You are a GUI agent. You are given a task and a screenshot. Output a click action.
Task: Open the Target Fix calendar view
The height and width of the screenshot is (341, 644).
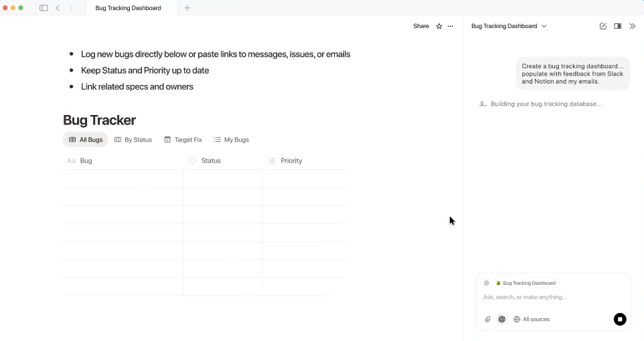(183, 140)
